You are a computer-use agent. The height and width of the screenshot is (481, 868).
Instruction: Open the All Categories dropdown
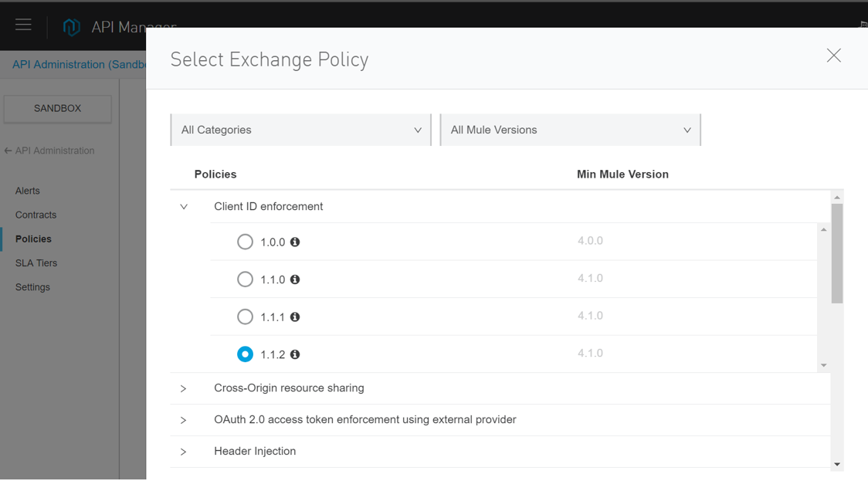coord(300,130)
